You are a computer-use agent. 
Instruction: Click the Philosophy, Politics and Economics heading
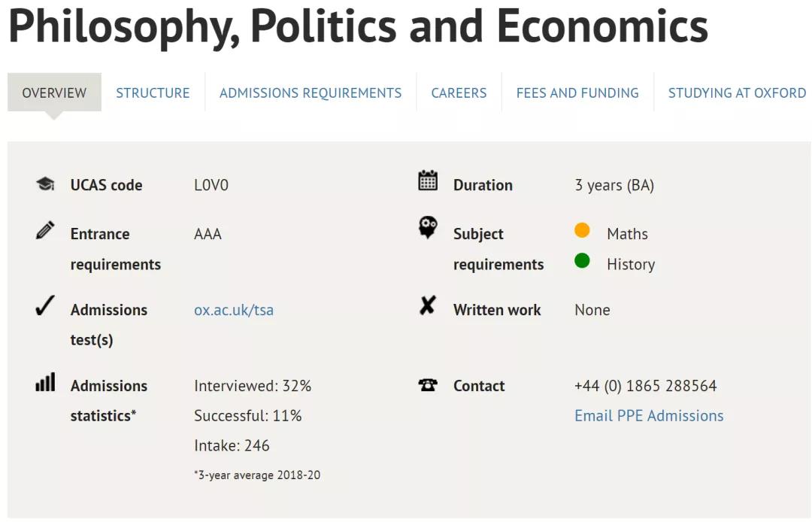(x=359, y=26)
